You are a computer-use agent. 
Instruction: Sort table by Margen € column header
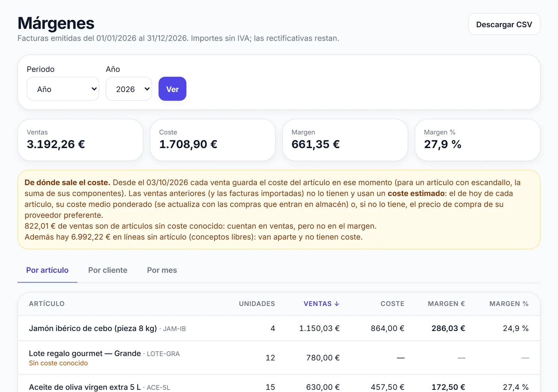click(x=446, y=303)
